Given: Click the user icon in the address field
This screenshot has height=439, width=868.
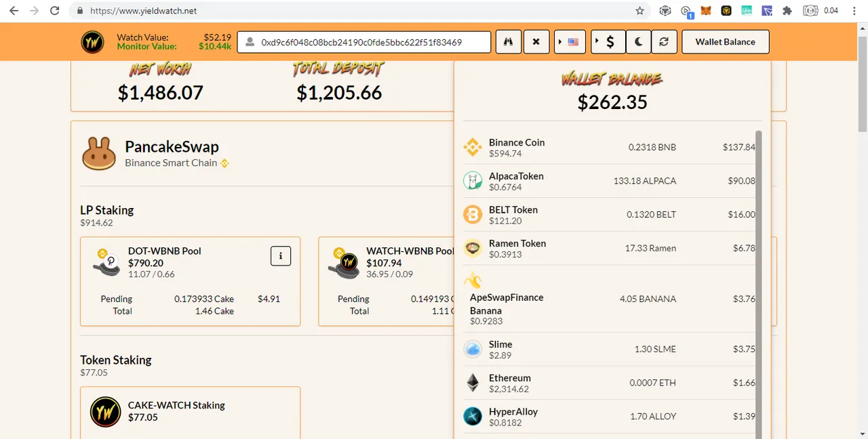Looking at the screenshot, I should (250, 42).
